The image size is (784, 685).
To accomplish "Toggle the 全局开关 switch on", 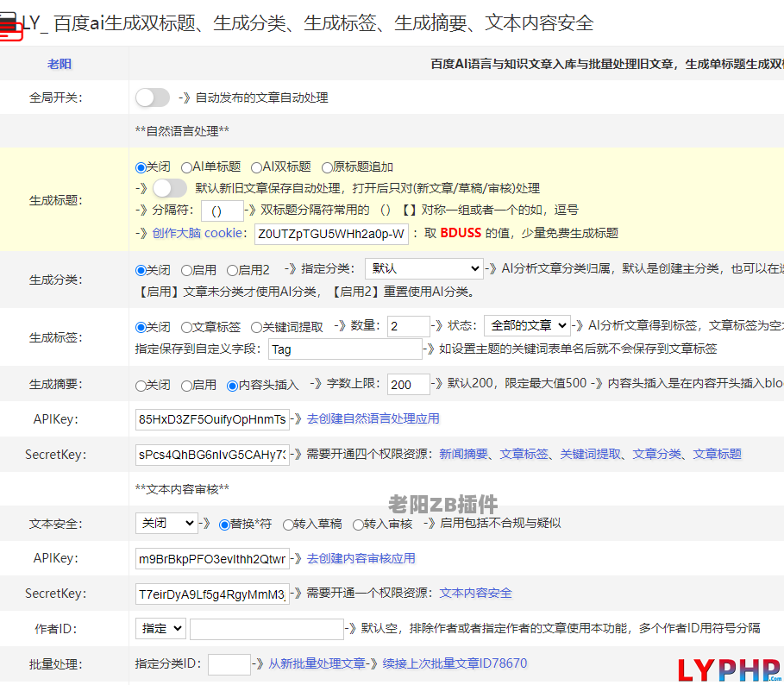I will (x=153, y=97).
